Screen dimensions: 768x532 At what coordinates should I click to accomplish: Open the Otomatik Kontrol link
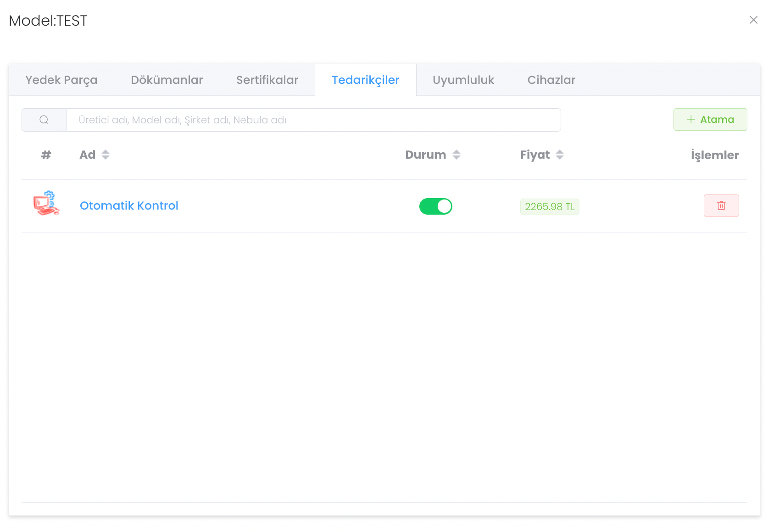(x=129, y=205)
